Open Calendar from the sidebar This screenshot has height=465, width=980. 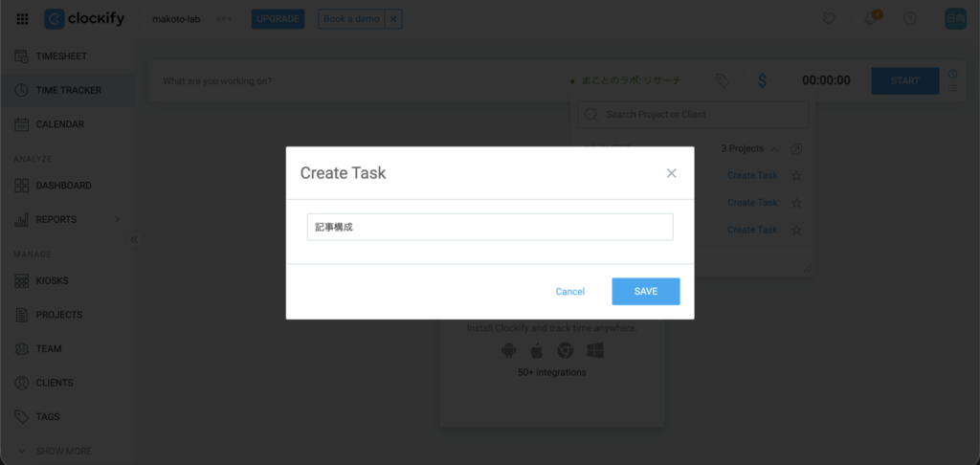59,124
